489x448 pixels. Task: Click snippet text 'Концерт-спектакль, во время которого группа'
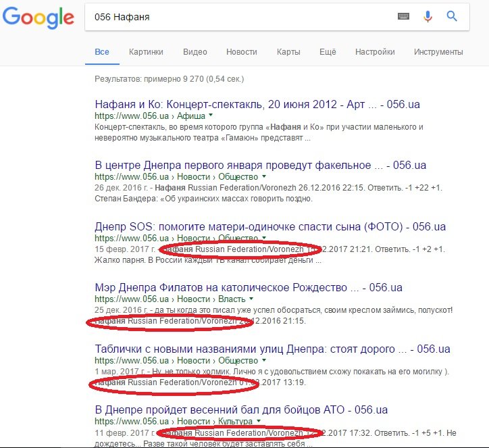click(x=179, y=127)
